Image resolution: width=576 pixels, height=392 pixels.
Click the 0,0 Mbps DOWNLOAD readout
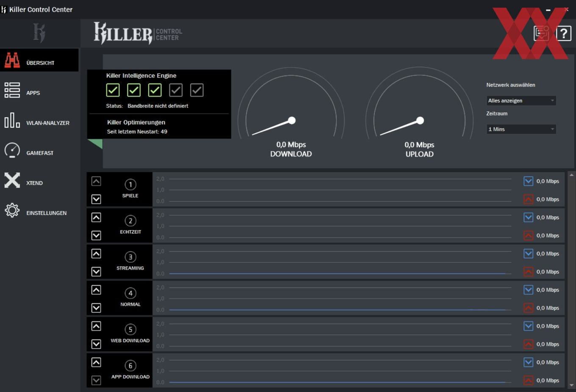[x=291, y=149]
